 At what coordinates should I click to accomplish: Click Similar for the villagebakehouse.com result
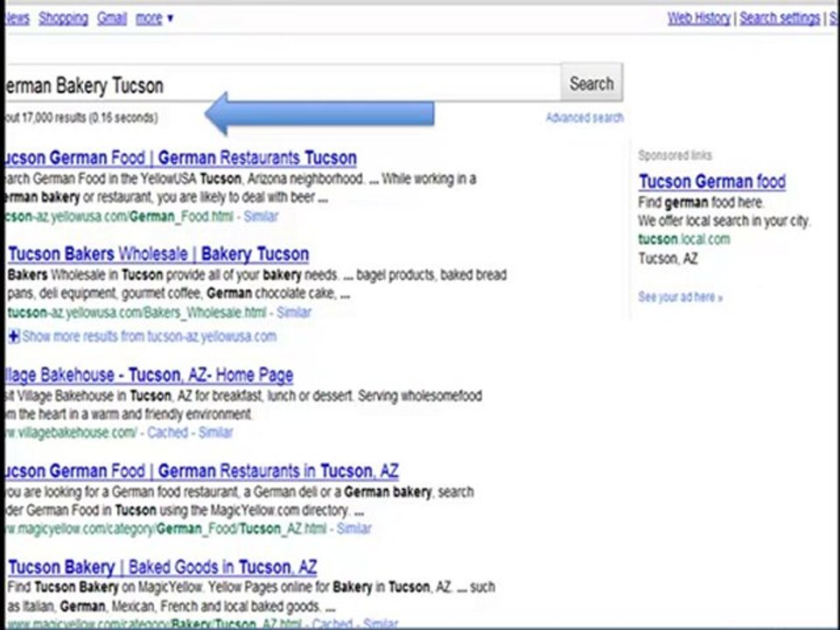point(215,432)
